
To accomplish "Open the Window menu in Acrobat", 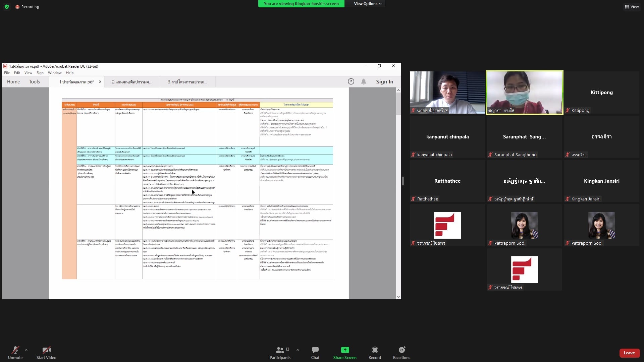I will pos(54,73).
